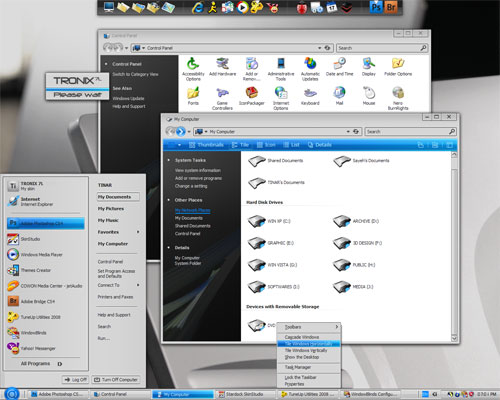Open the Internet Options icon
Viewport: 500px width, 400px height.
[281, 98]
